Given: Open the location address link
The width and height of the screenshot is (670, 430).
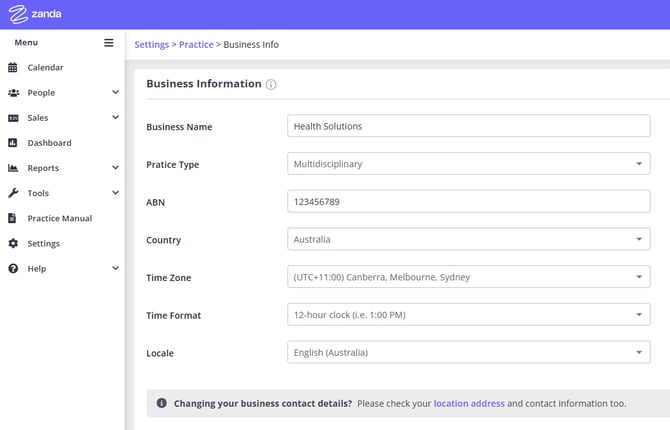Looking at the screenshot, I should (x=469, y=404).
